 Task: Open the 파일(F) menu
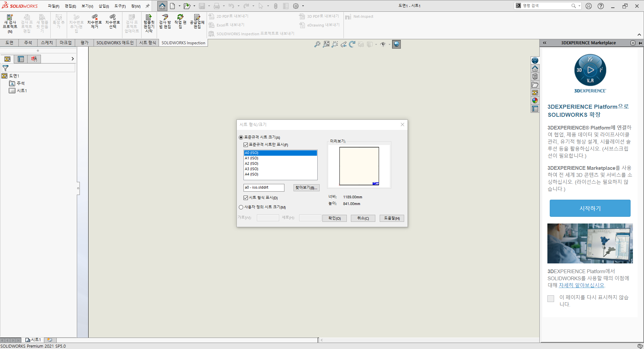[x=53, y=6]
